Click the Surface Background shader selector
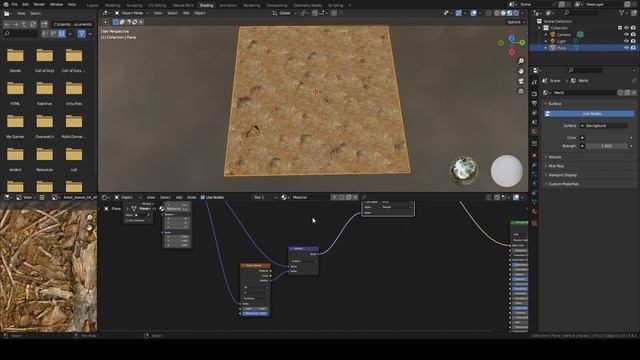This screenshot has height=360, width=640. click(603, 126)
